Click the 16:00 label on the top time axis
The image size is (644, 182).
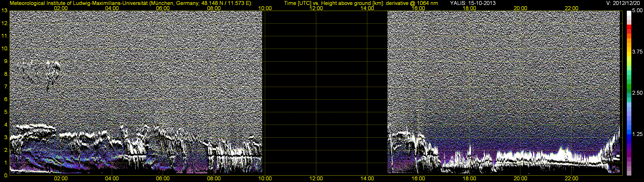point(418,8)
